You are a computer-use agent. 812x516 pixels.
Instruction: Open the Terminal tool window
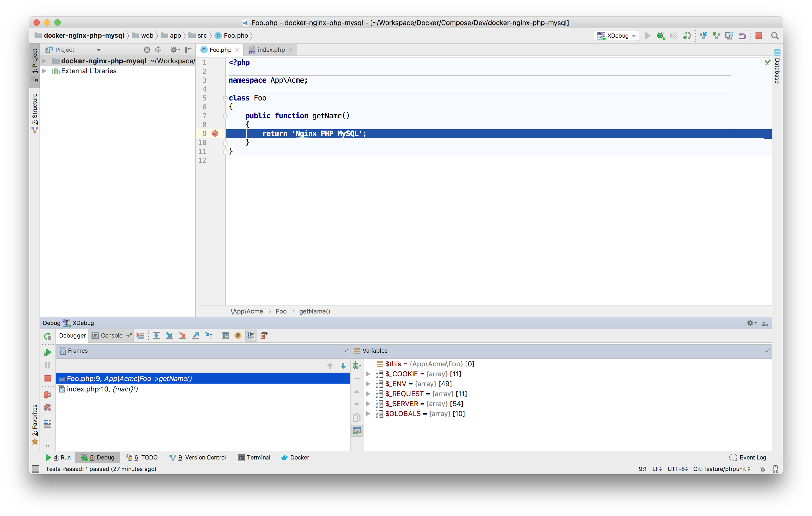coord(255,457)
